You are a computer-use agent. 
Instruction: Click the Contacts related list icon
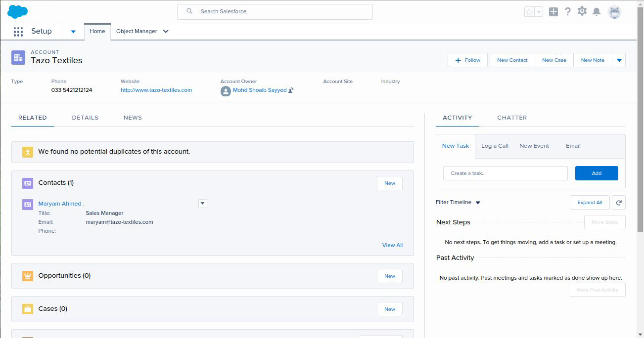[28, 183]
